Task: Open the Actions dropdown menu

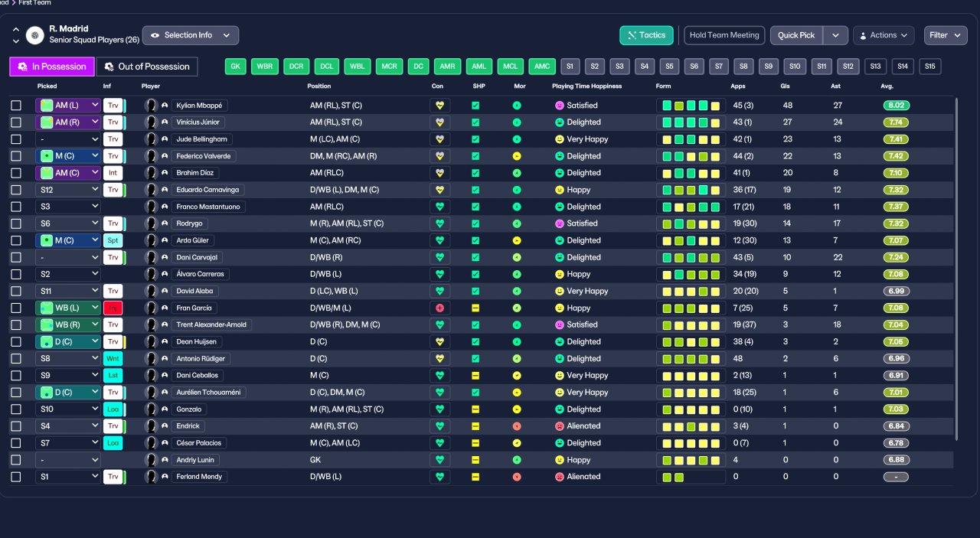Action: (884, 35)
